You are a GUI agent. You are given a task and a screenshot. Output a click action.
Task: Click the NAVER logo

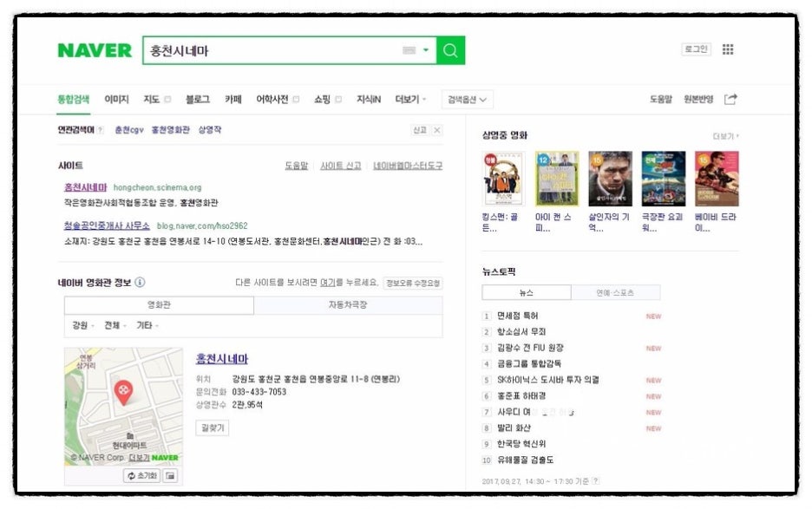(95, 50)
